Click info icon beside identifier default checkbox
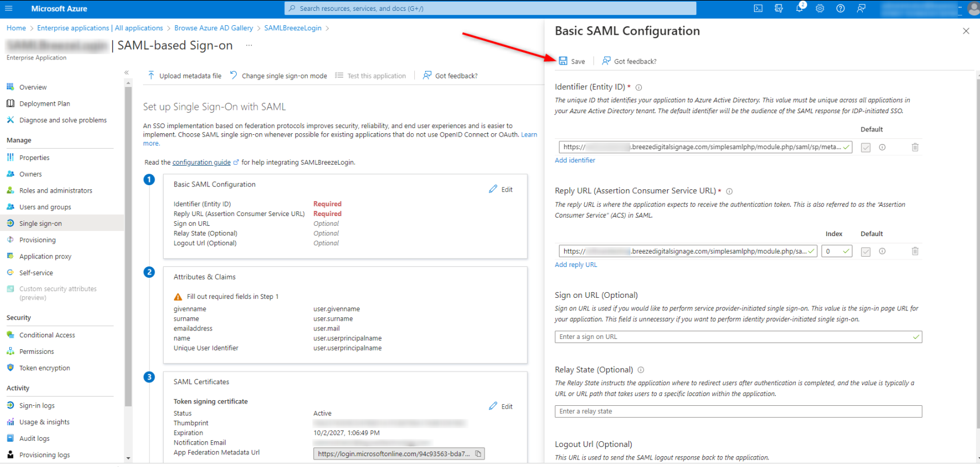This screenshot has width=980, height=467. click(x=882, y=147)
